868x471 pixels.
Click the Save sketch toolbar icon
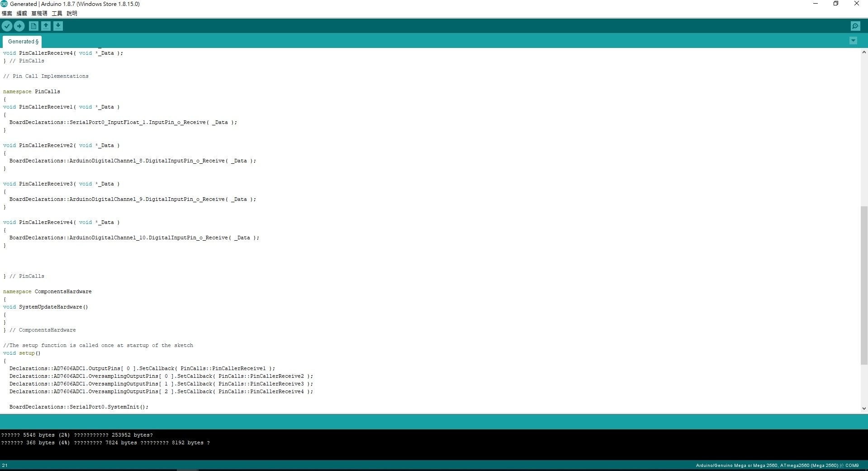pos(58,26)
